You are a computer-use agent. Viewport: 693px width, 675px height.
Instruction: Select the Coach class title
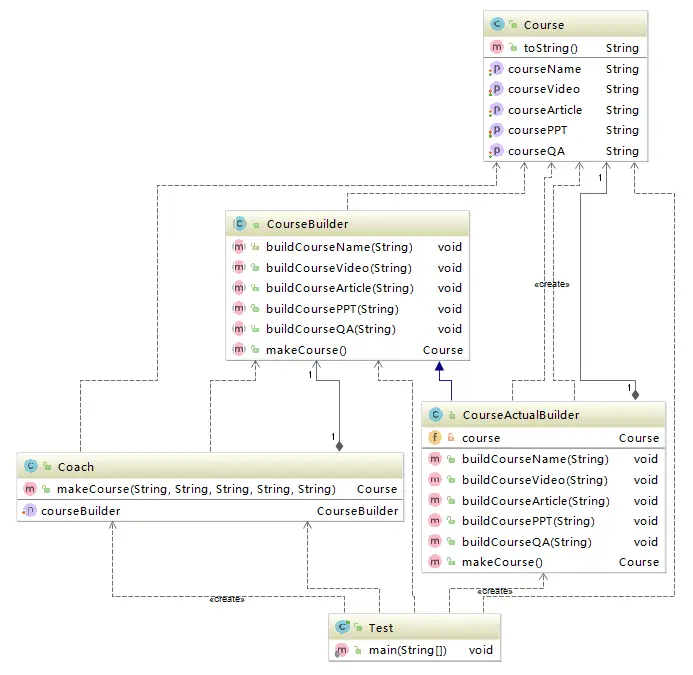(76, 467)
